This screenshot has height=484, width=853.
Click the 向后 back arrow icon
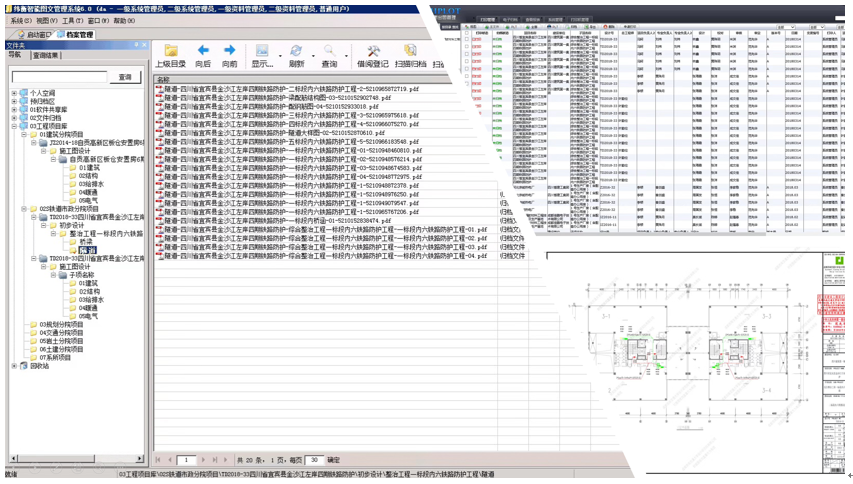click(x=203, y=52)
